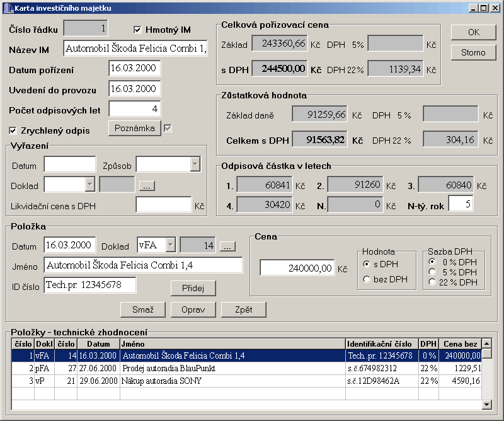Click the Oprav button
The width and height of the screenshot is (504, 421).
coord(193,309)
